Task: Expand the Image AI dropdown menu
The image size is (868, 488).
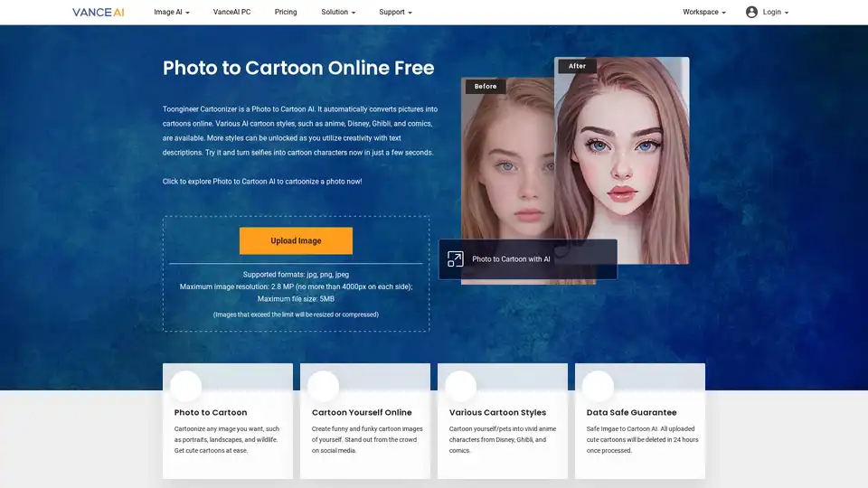Action: pos(171,13)
